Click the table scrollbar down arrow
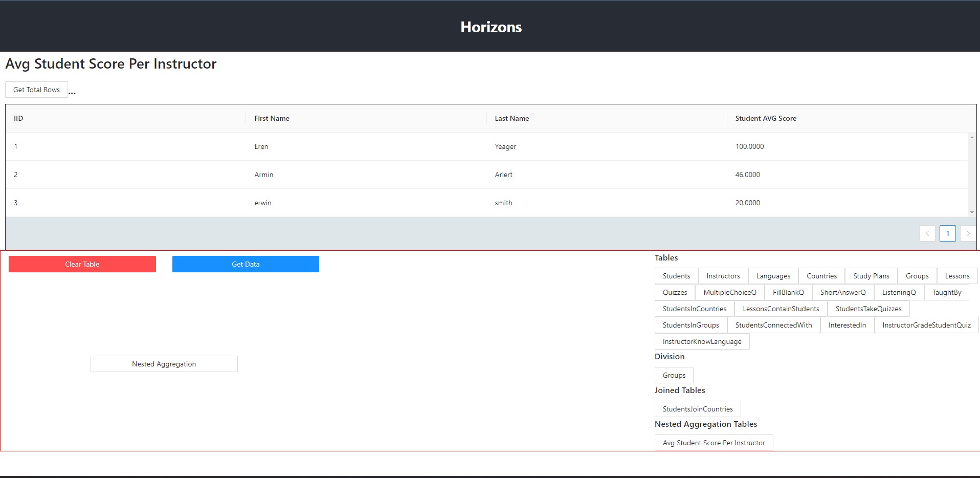980x478 pixels. point(972,212)
